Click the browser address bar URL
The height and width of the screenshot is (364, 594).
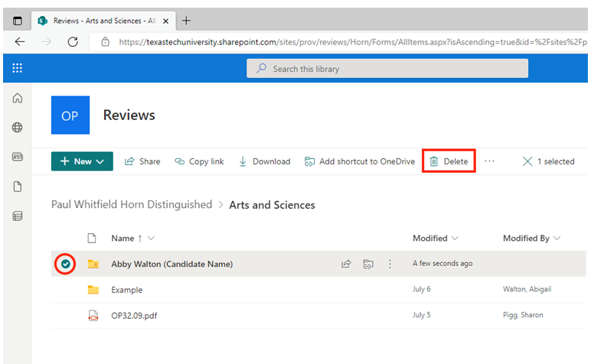pyautogui.click(x=353, y=42)
